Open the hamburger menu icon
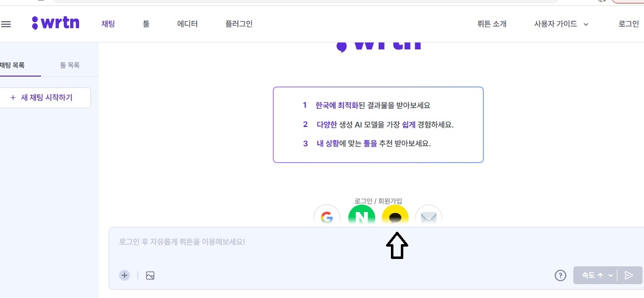644x298 pixels. pyautogui.click(x=6, y=24)
